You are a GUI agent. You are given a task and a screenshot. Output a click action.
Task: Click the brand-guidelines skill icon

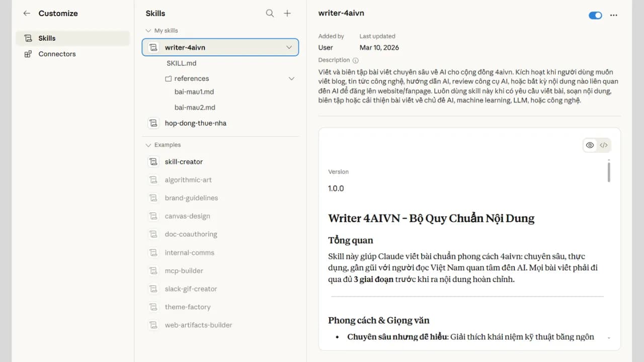[153, 198]
